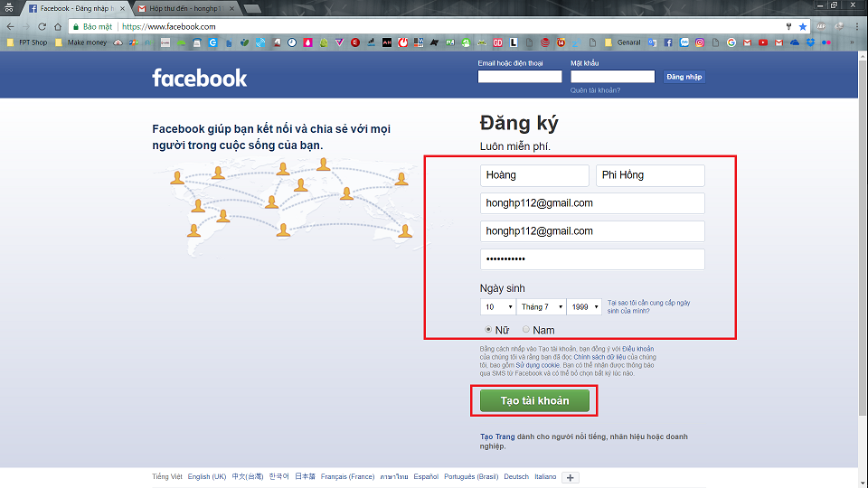Click the bookmark star in address bar
The height and width of the screenshot is (488, 868).
(x=803, y=26)
